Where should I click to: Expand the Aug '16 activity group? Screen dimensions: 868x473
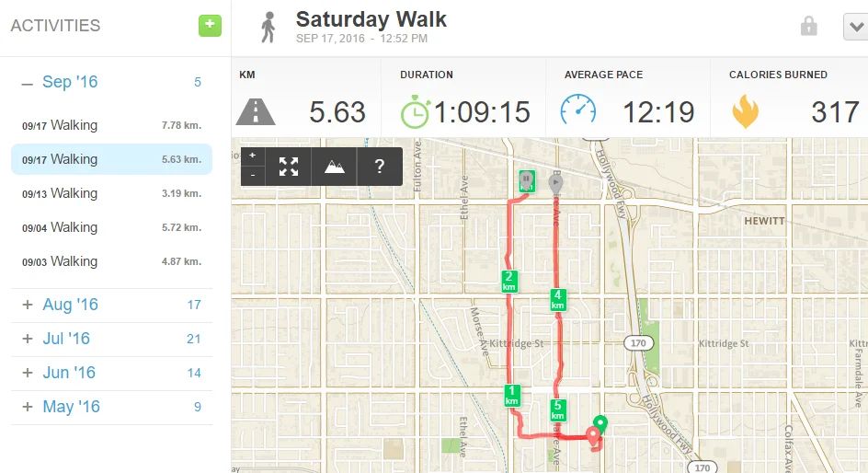tap(28, 305)
